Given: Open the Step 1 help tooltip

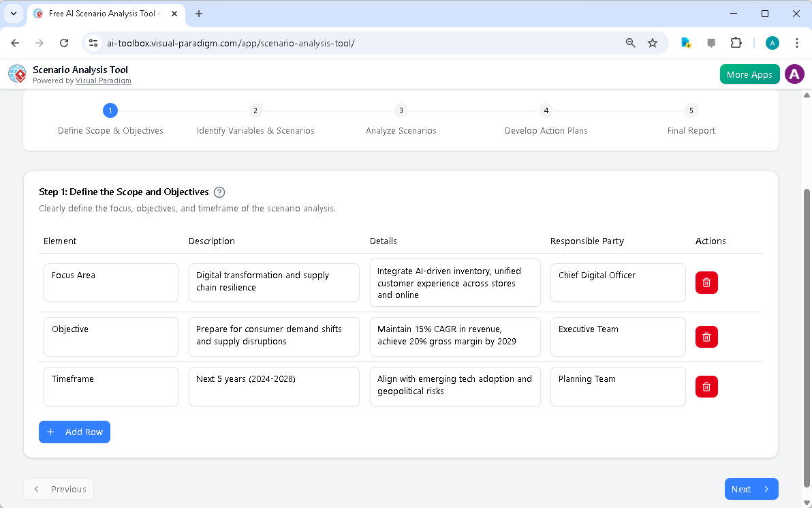Looking at the screenshot, I should tap(219, 192).
